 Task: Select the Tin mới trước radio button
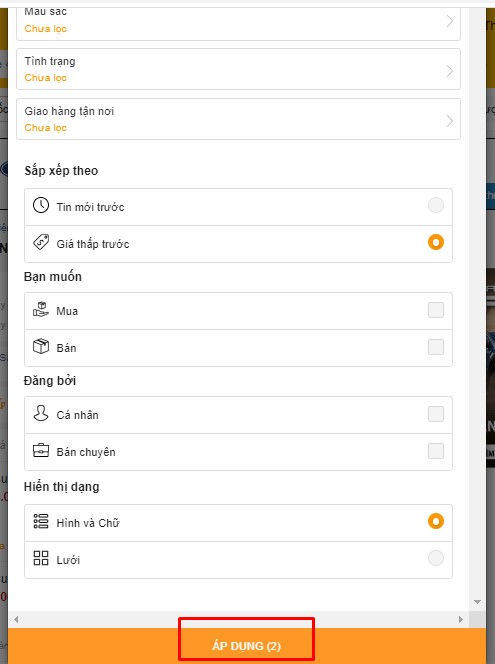[x=436, y=205]
